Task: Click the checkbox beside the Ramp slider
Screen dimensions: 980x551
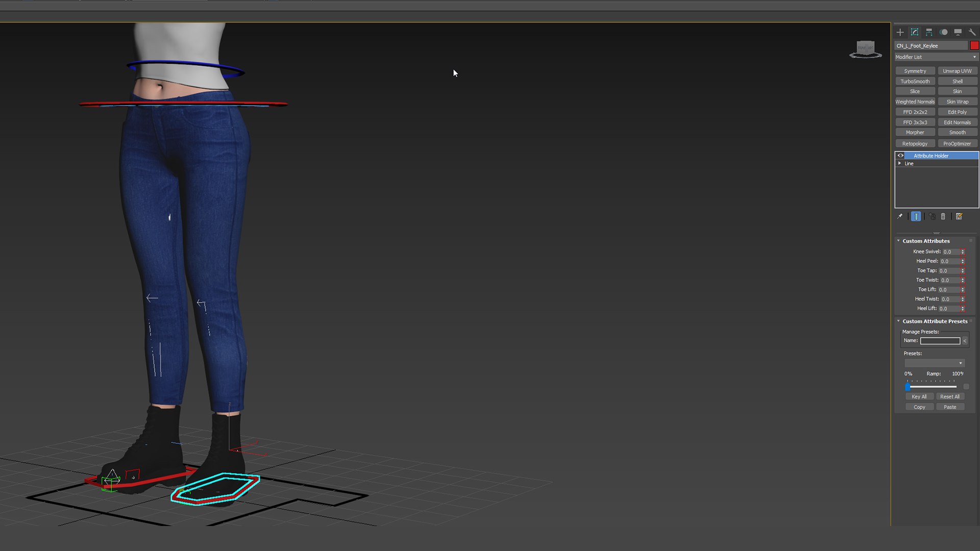Action: click(x=966, y=387)
